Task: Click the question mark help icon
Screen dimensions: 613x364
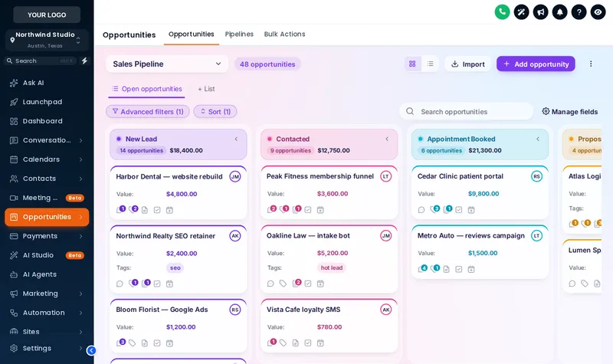Action: [x=579, y=12]
